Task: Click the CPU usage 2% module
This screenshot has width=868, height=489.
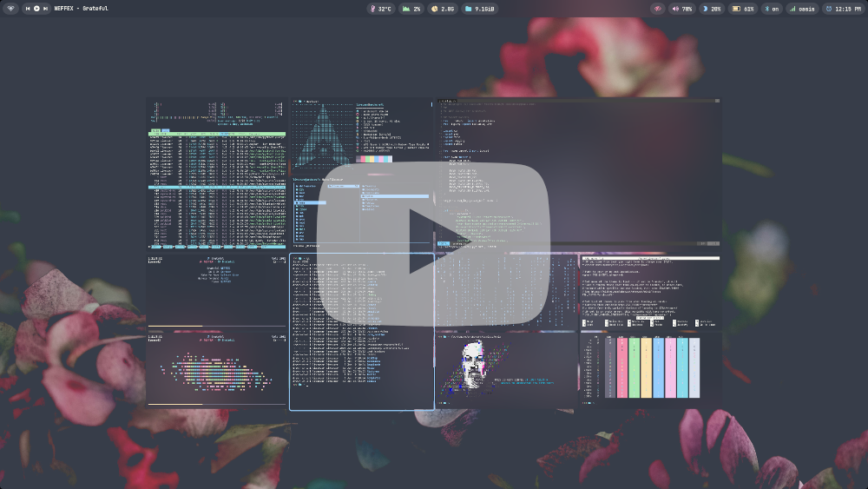Action: tap(411, 9)
